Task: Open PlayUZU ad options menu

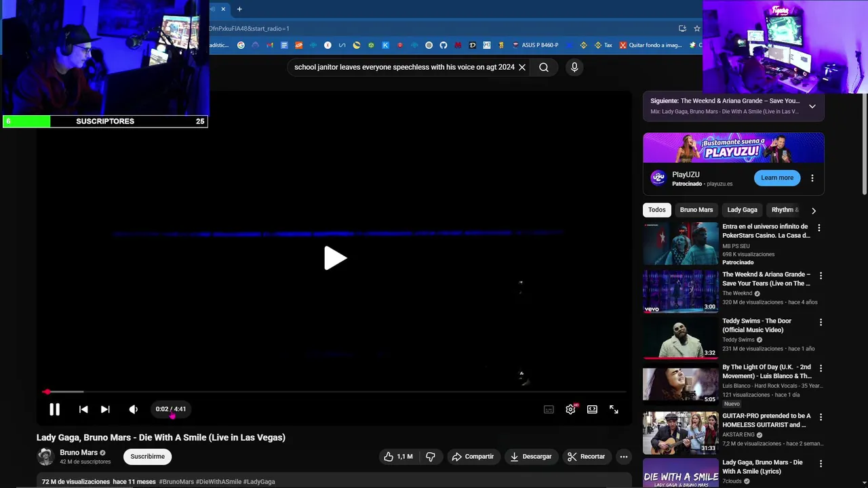Action: 812,178
